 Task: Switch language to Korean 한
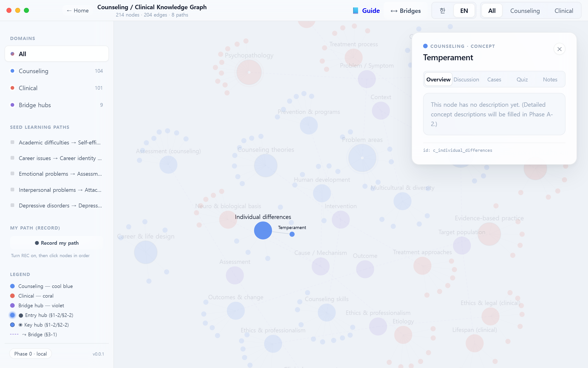tap(442, 11)
